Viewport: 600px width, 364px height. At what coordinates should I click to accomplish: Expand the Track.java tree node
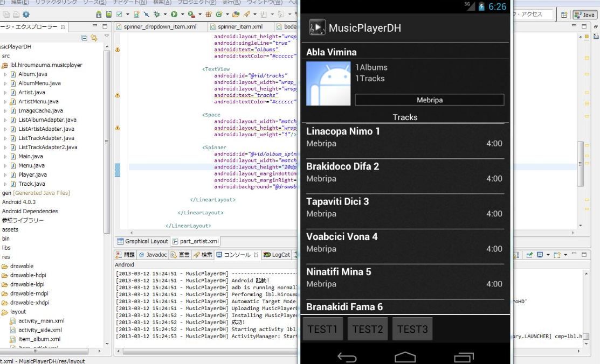click(x=5, y=184)
